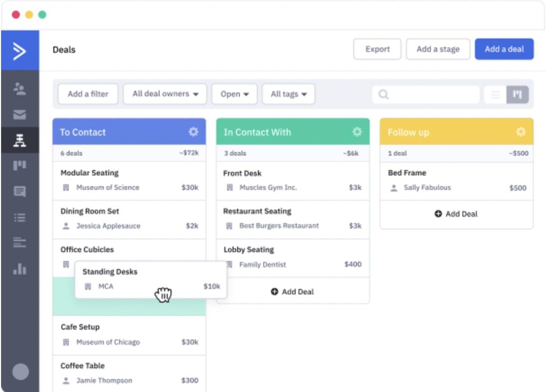Open Lists icon in sidebar
555x392 pixels.
tap(19, 218)
